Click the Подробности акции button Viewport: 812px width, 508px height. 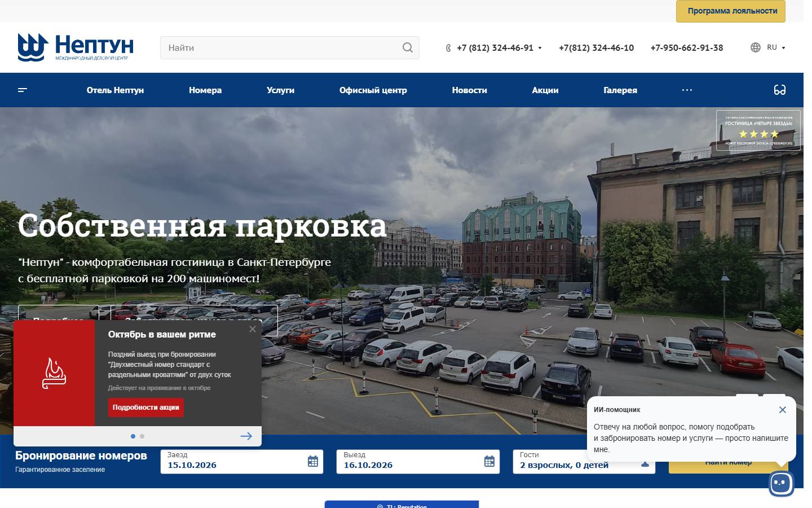click(x=146, y=408)
